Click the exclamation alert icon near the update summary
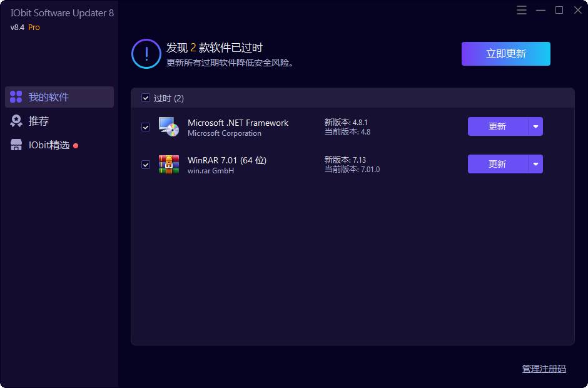This screenshot has width=588, height=388. (146, 54)
